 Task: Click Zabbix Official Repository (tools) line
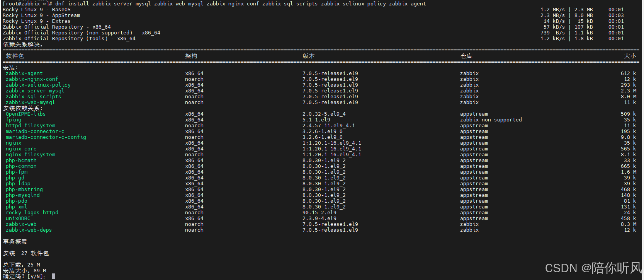tap(69, 38)
